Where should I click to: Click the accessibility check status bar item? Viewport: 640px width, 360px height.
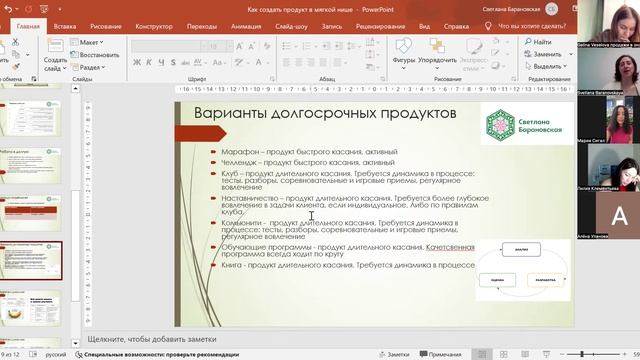tap(158, 354)
